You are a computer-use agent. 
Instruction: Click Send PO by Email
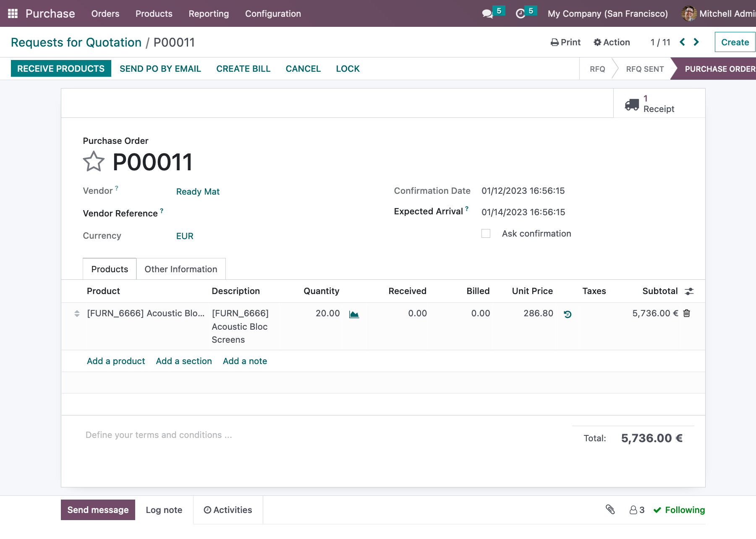(160, 69)
